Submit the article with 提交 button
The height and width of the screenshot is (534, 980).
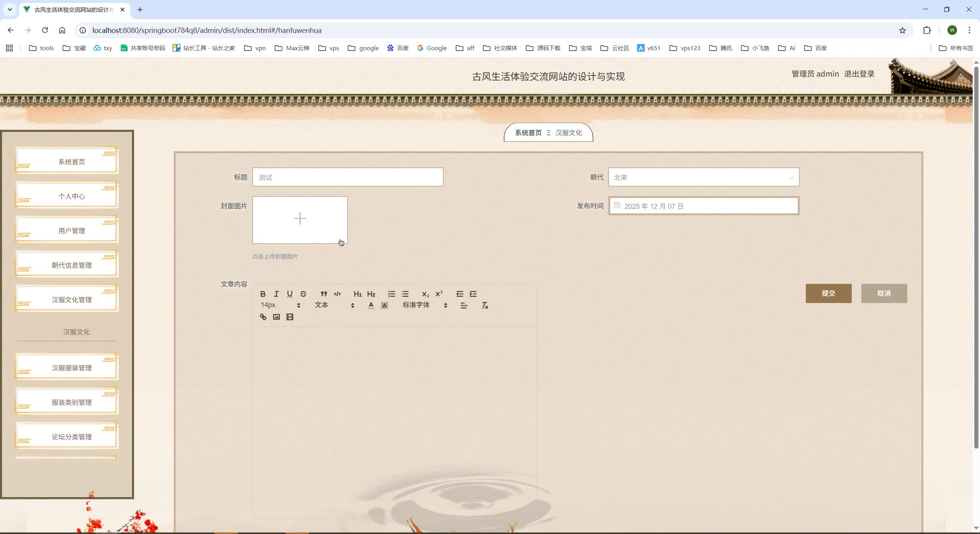(828, 293)
